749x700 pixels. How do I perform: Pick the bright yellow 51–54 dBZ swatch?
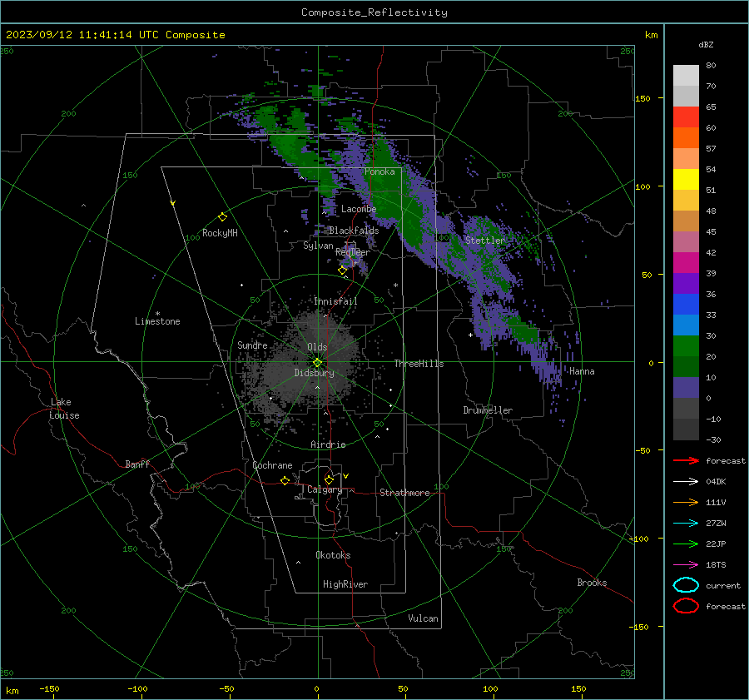point(686,180)
